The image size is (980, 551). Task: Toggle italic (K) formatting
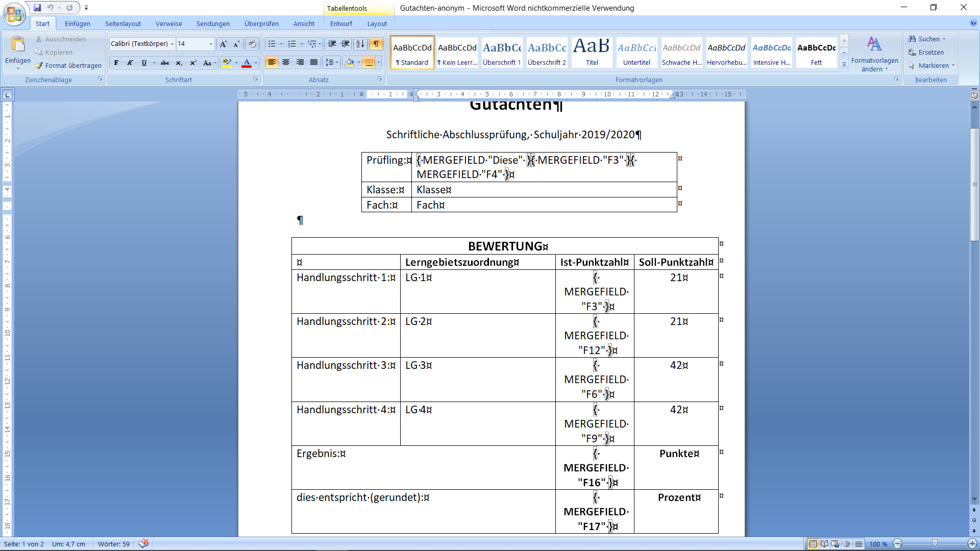130,63
